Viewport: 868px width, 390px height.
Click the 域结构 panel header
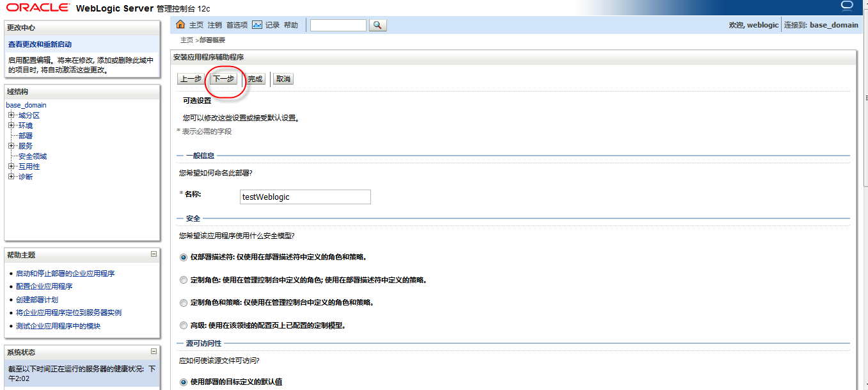click(x=82, y=92)
